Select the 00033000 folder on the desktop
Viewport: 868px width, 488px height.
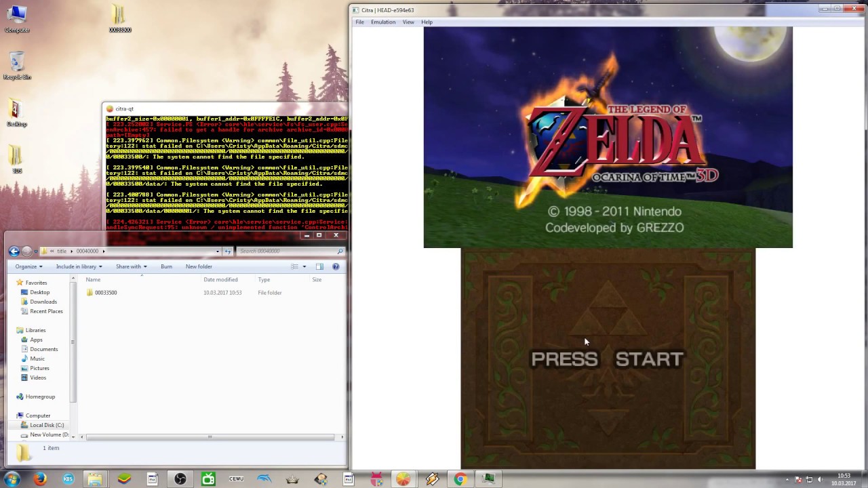(119, 18)
